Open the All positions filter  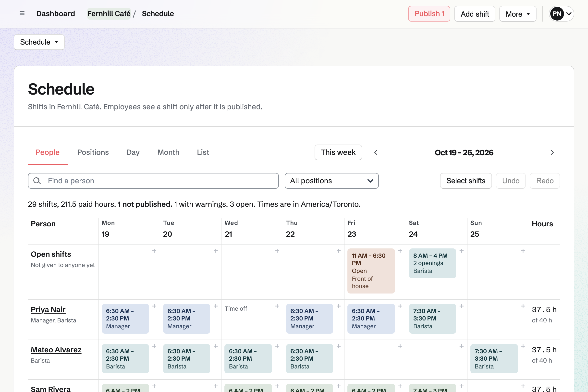coord(331,181)
